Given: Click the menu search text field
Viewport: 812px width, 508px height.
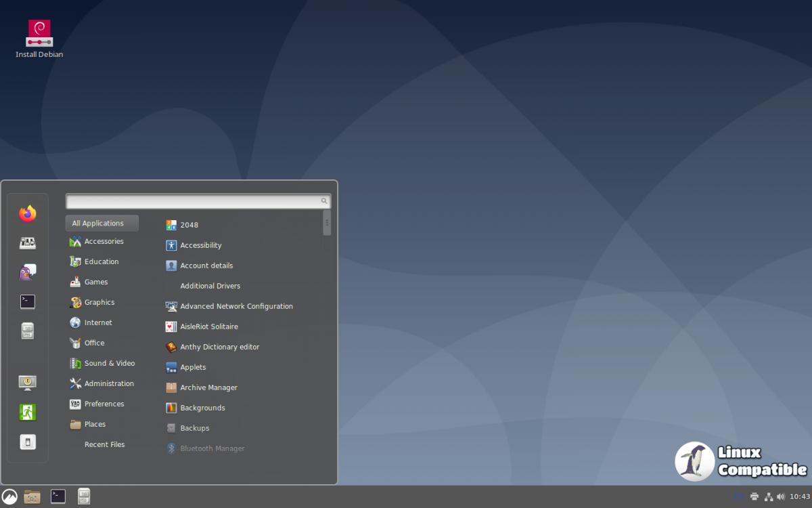Looking at the screenshot, I should click(x=193, y=201).
